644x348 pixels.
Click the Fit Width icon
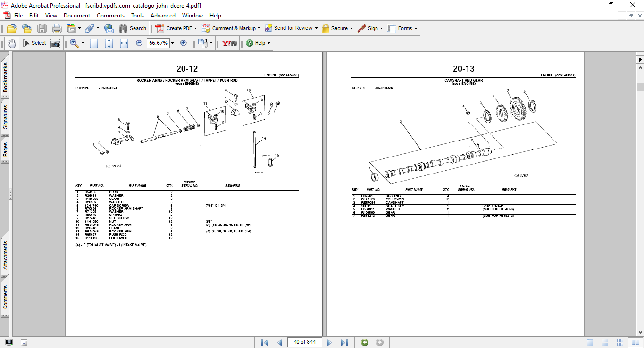click(x=124, y=43)
